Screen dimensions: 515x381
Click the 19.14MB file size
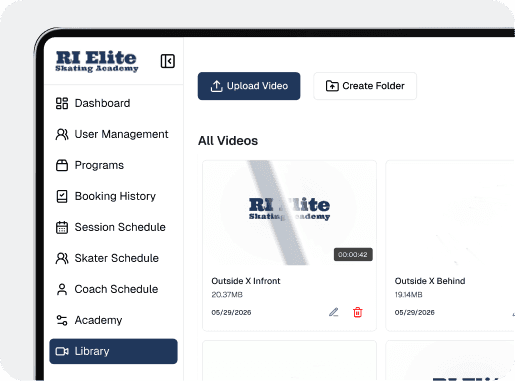point(408,295)
